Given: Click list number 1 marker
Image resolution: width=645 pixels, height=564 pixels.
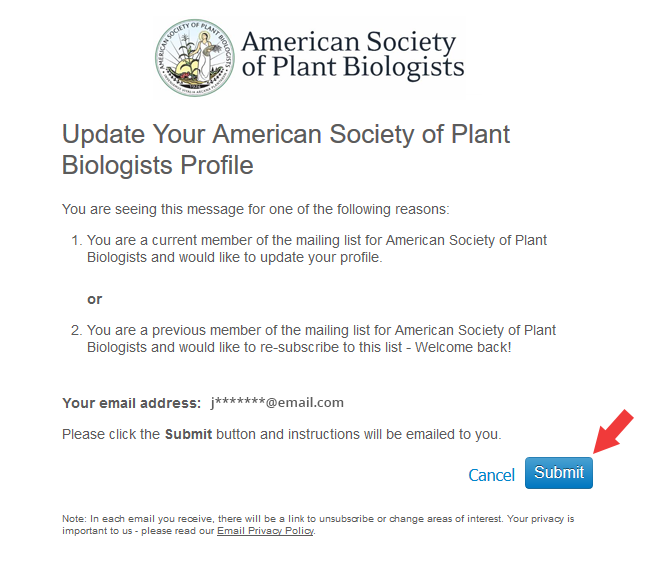Looking at the screenshot, I should click(x=75, y=241).
